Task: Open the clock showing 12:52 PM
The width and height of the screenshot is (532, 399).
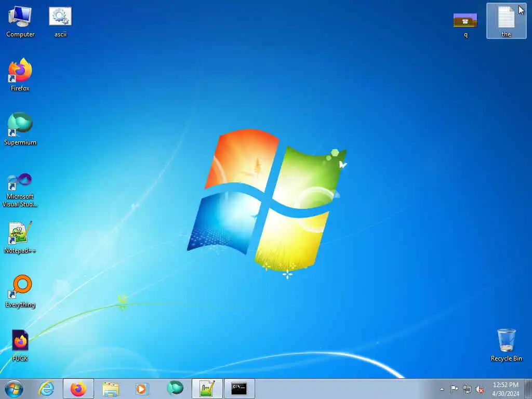Action: [506, 389]
